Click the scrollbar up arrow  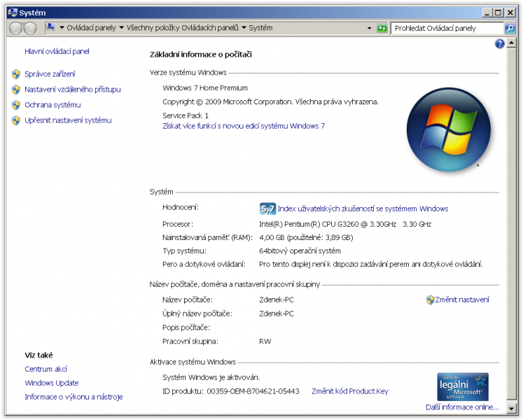[511, 43]
